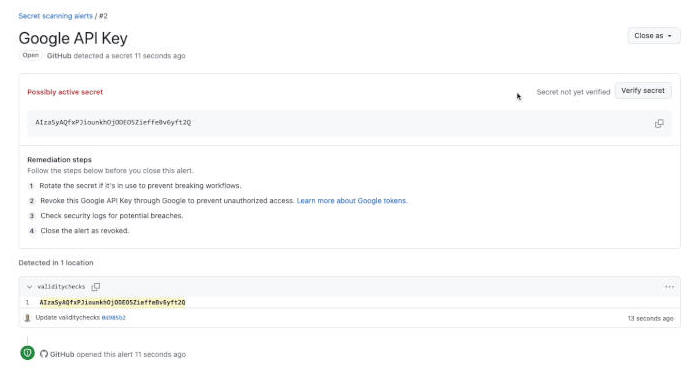Click the GitHub octocat icon in timeline

44,354
